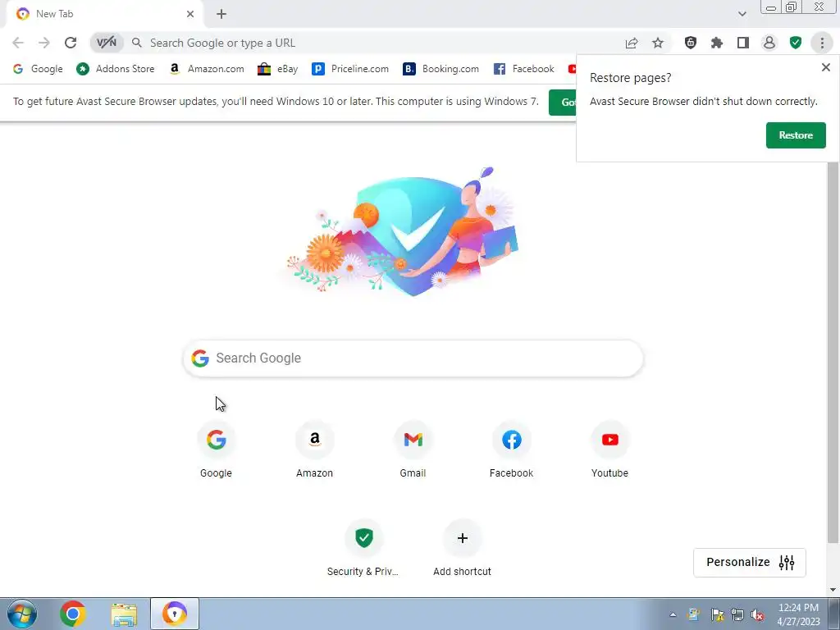Open Addons Store bookmark
The height and width of the screenshot is (630, 840).
(116, 69)
